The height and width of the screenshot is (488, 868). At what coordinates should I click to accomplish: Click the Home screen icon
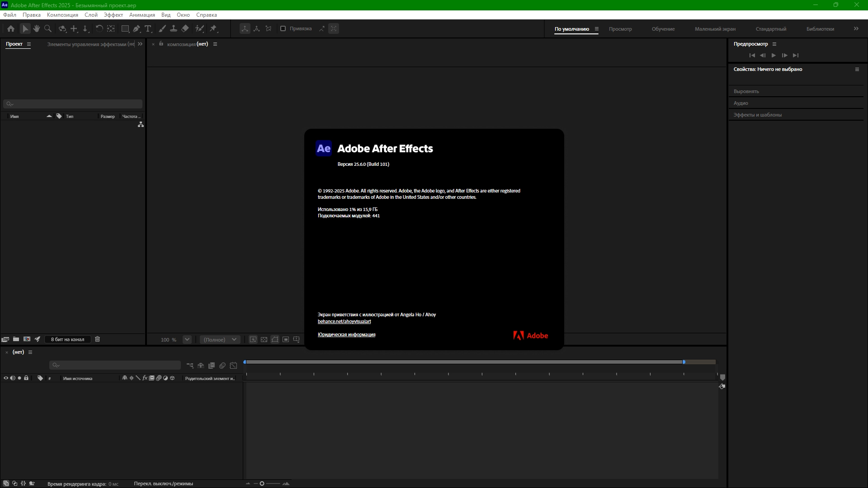11,28
